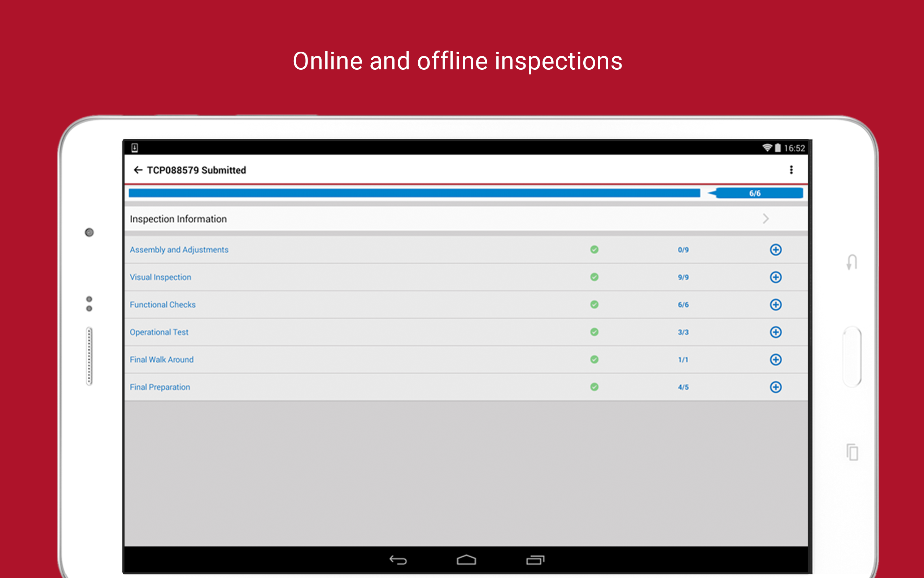
Task: Go back using the arrow beside TCP088579
Action: pyautogui.click(x=138, y=170)
